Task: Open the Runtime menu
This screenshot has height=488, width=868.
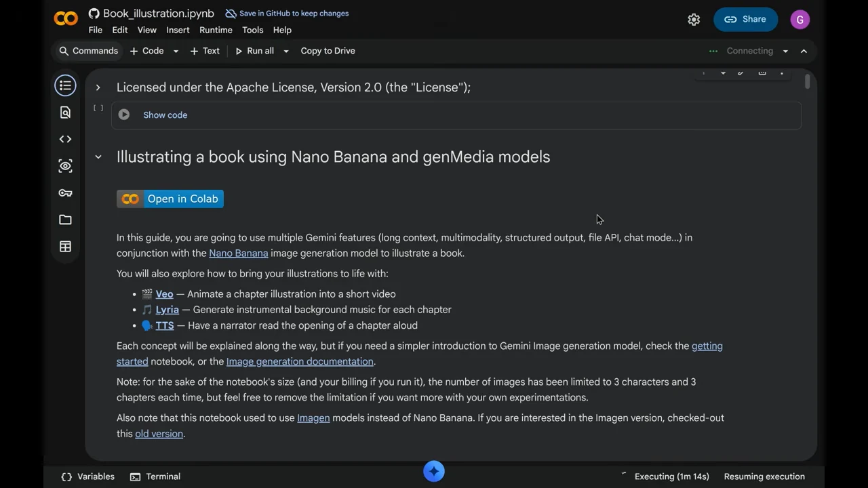Action: tap(216, 30)
